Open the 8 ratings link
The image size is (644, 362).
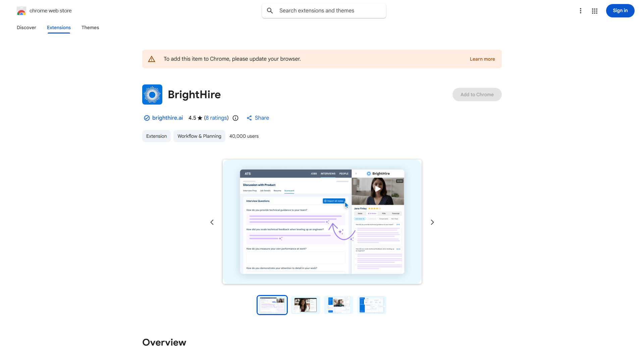(x=216, y=118)
